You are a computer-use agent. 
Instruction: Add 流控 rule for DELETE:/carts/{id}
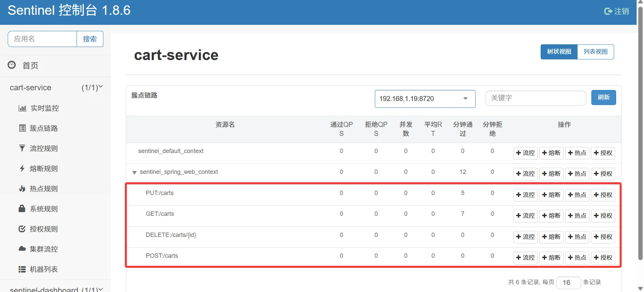coord(526,237)
